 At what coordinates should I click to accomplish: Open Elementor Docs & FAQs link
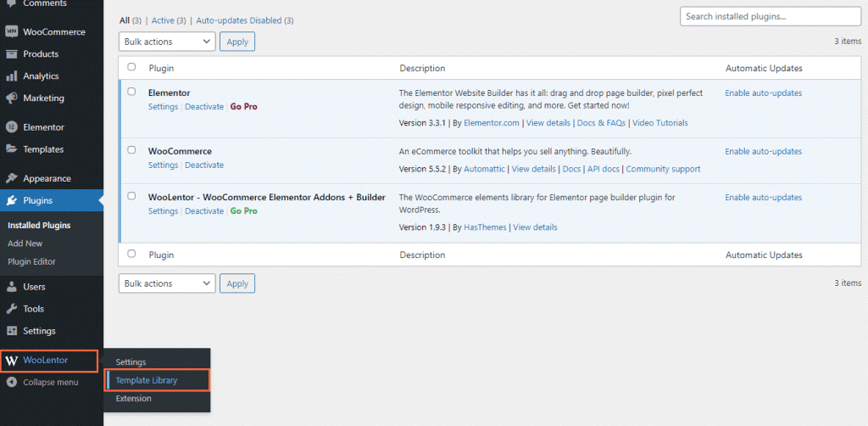(601, 123)
